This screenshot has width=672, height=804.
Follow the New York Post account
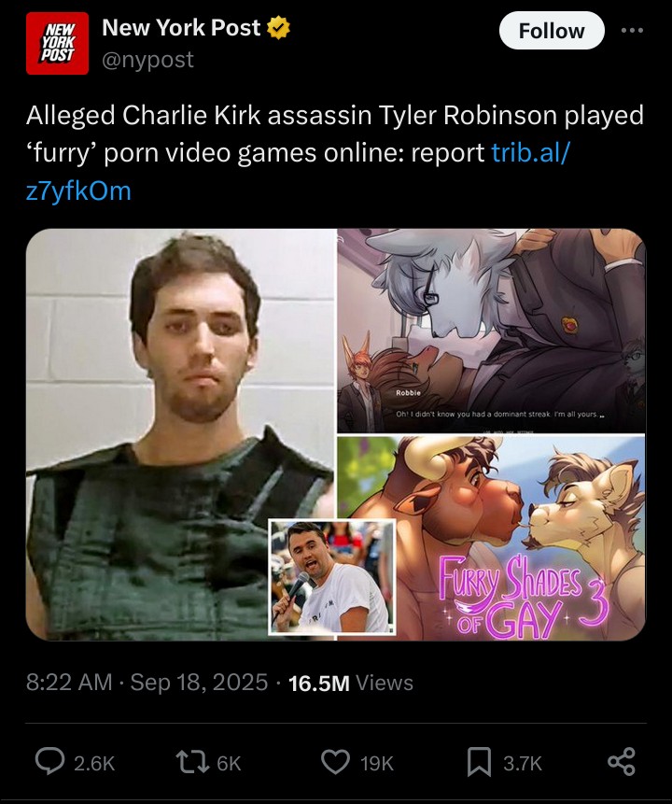[x=552, y=31]
